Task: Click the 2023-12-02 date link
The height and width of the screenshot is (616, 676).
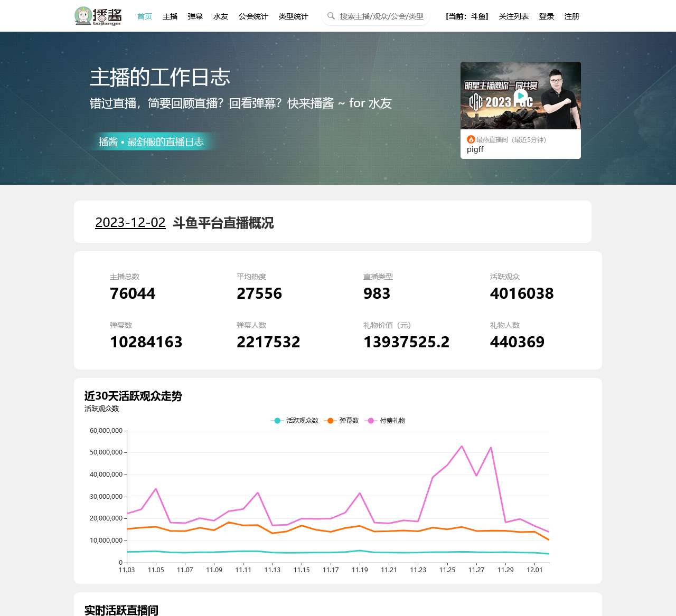Action: pyautogui.click(x=130, y=223)
